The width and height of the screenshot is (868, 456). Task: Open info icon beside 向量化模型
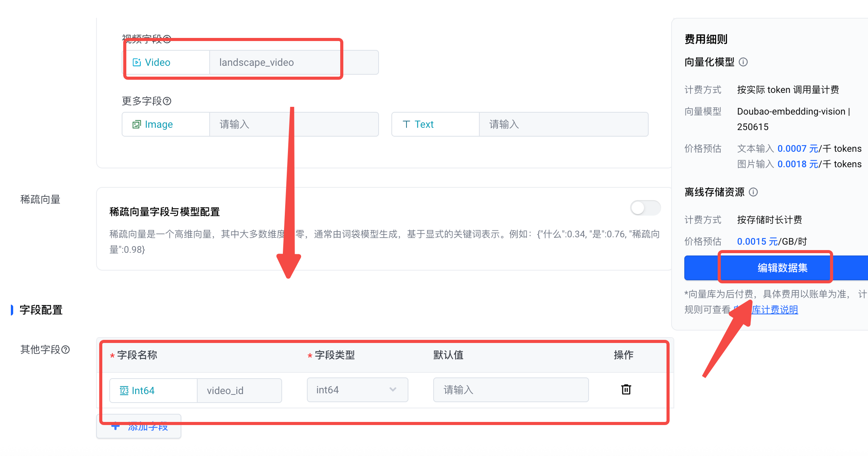743,62
